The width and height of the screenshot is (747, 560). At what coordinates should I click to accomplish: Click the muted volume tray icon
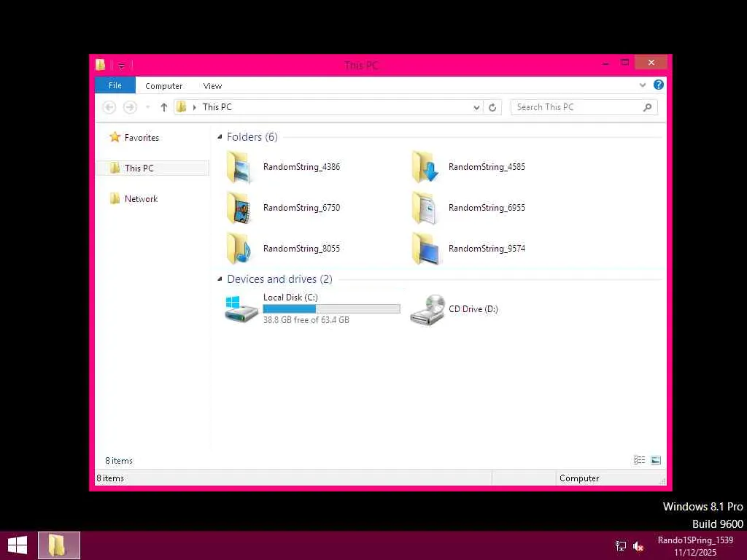[x=638, y=546]
